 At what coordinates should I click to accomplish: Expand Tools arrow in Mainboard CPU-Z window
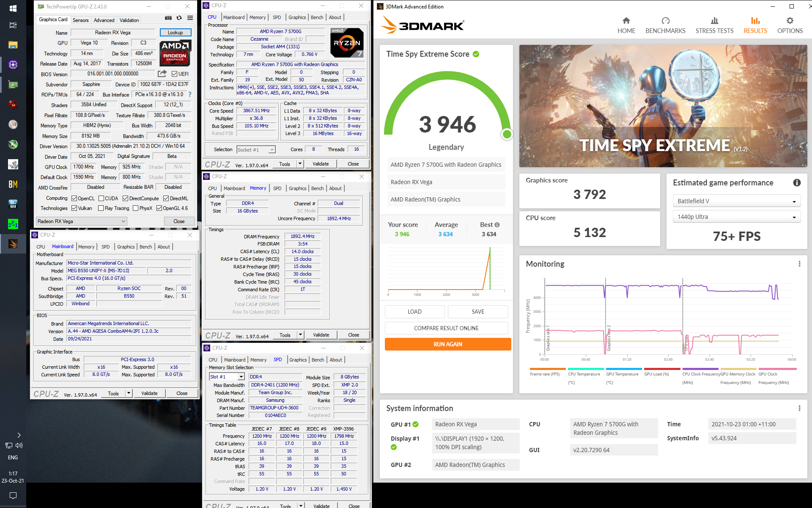tap(129, 393)
